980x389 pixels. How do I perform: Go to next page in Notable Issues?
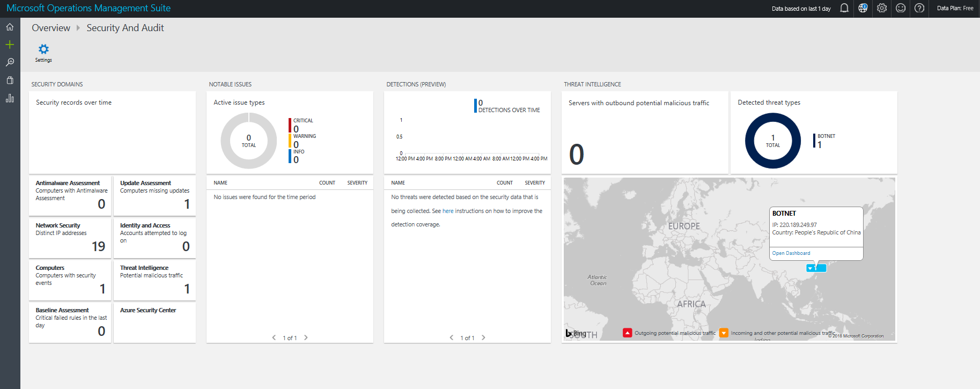[306, 337]
